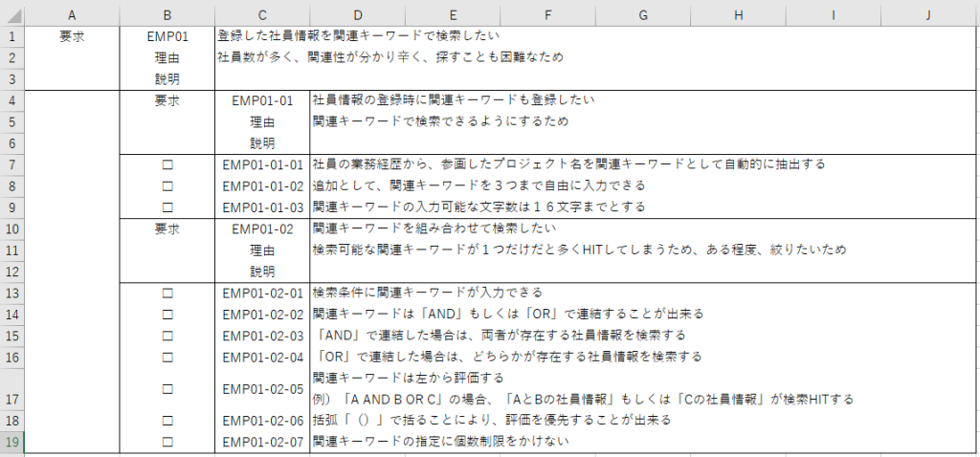This screenshot has height=457, width=980.
Task: Select column G header
Action: pos(642,14)
